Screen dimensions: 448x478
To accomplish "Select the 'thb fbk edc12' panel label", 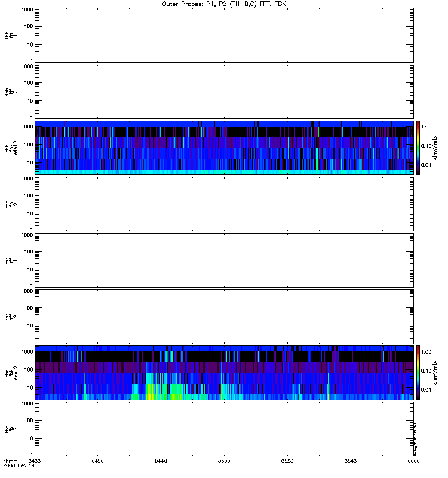I will tap(11, 148).
